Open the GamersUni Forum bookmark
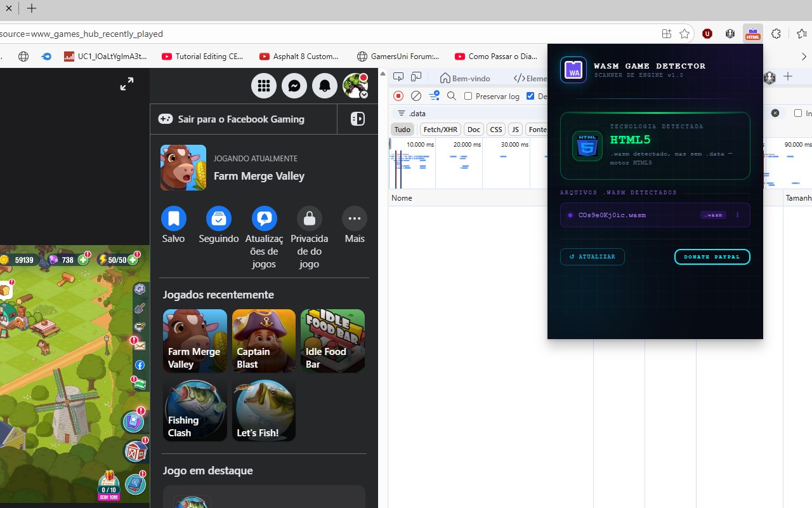This screenshot has width=812, height=508. (x=398, y=57)
